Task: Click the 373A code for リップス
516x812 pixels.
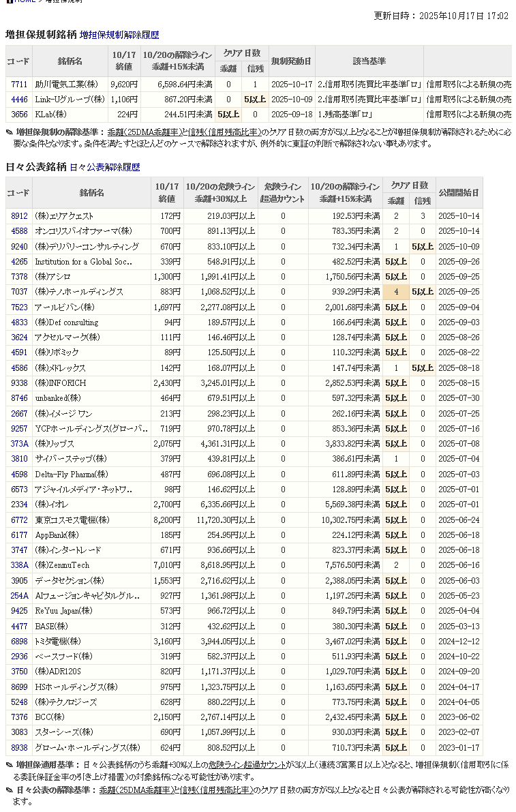Action: [19, 444]
